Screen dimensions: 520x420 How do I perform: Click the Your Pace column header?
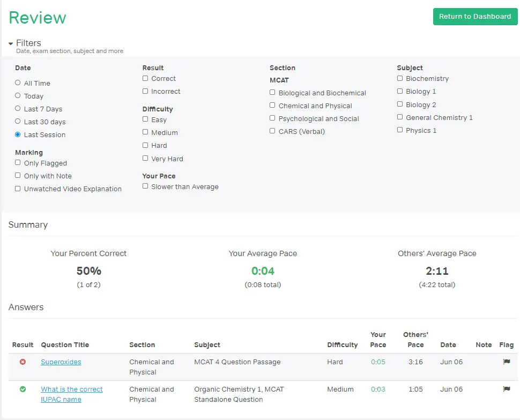point(378,340)
